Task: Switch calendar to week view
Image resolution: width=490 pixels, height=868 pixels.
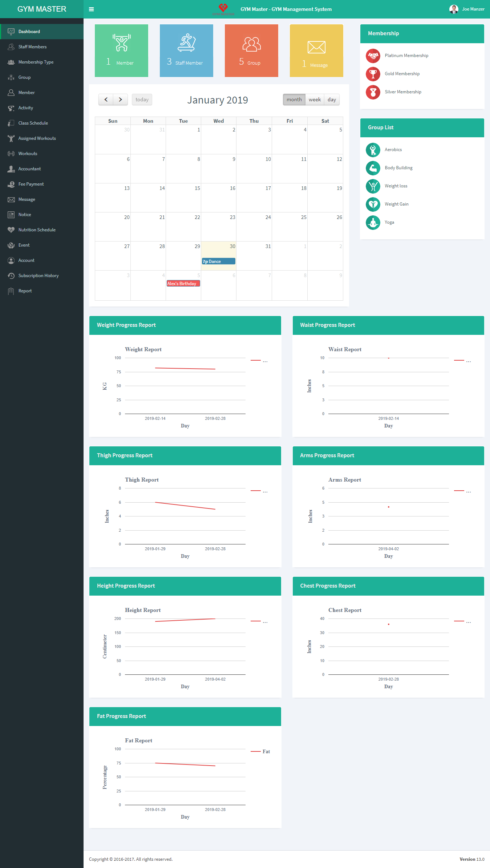Action: (x=315, y=100)
